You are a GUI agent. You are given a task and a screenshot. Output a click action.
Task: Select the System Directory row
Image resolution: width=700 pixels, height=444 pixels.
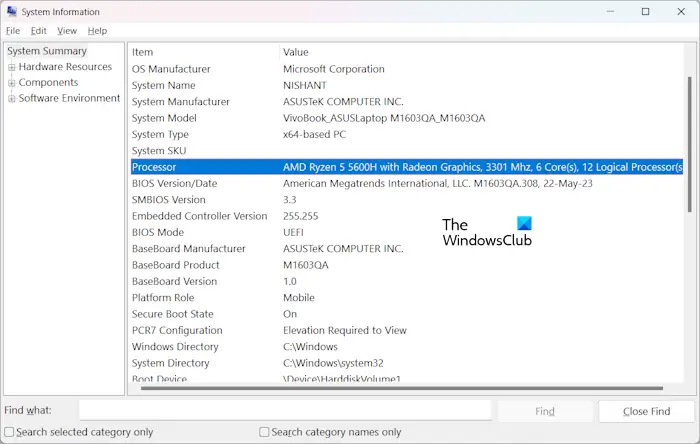[x=407, y=363]
